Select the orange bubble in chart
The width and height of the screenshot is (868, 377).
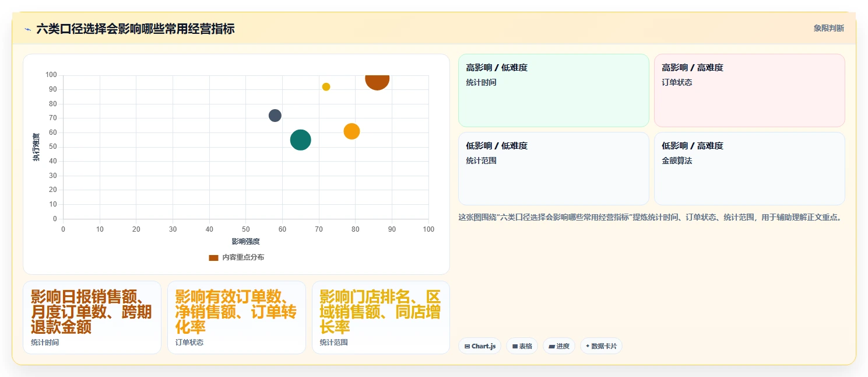click(x=352, y=131)
